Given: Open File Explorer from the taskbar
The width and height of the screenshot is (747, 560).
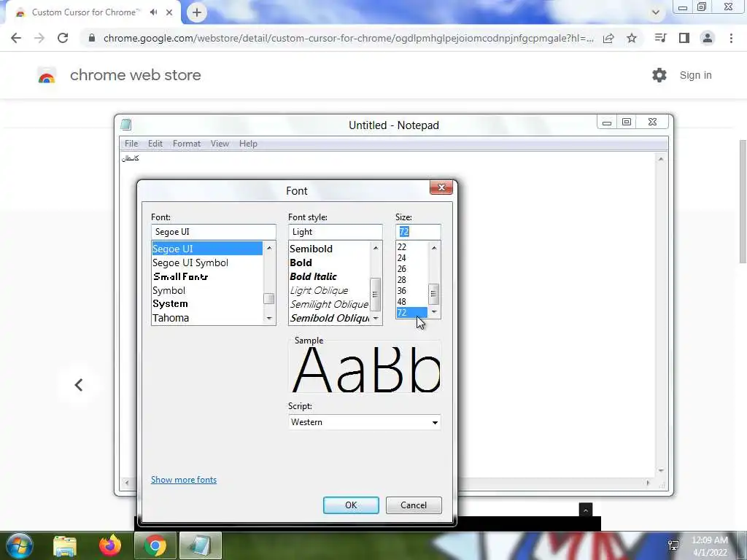Looking at the screenshot, I should (x=65, y=545).
